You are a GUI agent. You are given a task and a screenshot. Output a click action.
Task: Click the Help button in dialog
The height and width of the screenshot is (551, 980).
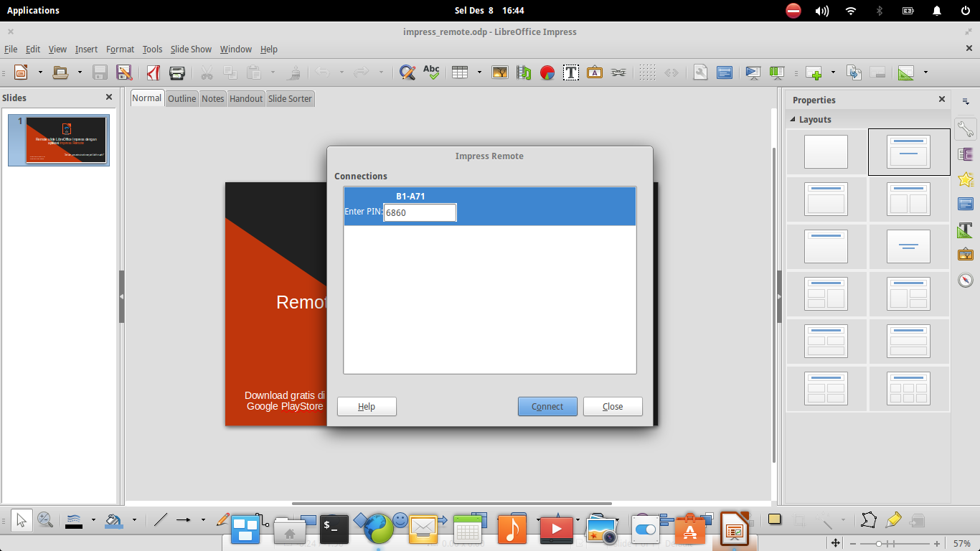(367, 406)
